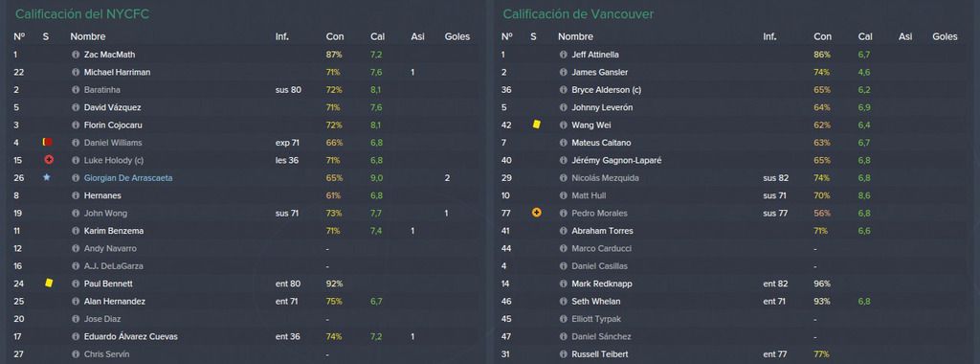Sort Vancouver table by Nombre column
Viewport: 980px width, 364px height.
pyautogui.click(x=575, y=37)
